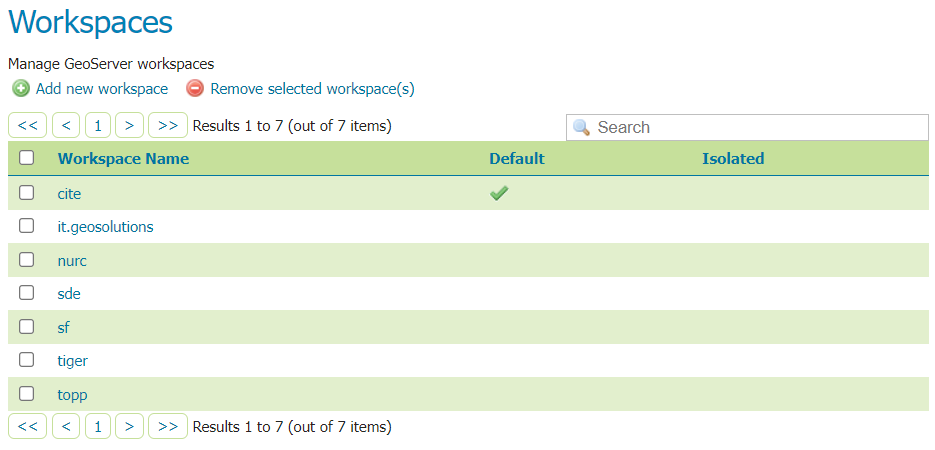The image size is (935, 450).
Task: Select the nurc workspace checkbox
Action: pos(27,260)
